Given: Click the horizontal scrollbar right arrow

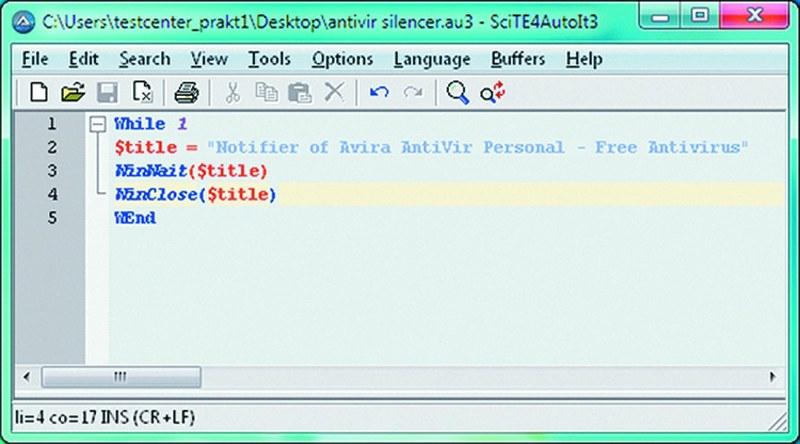Looking at the screenshot, I should [771, 378].
